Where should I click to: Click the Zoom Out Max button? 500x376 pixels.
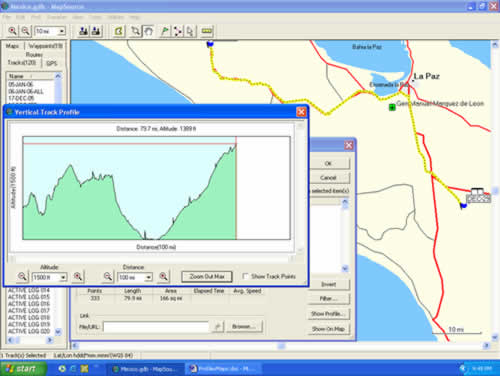207,277
